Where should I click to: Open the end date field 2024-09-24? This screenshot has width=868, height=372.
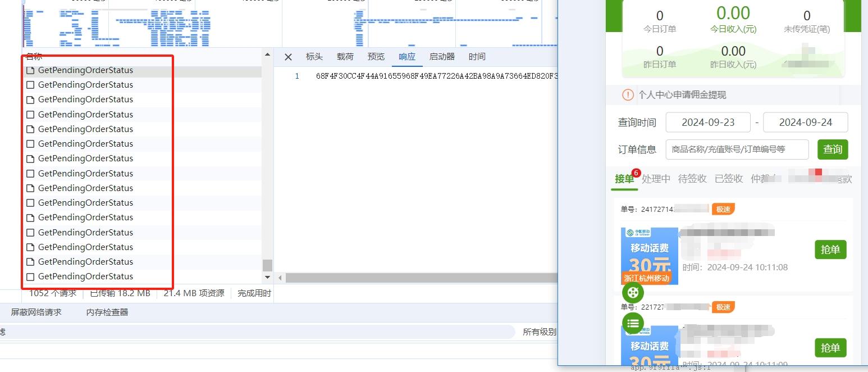pos(806,123)
